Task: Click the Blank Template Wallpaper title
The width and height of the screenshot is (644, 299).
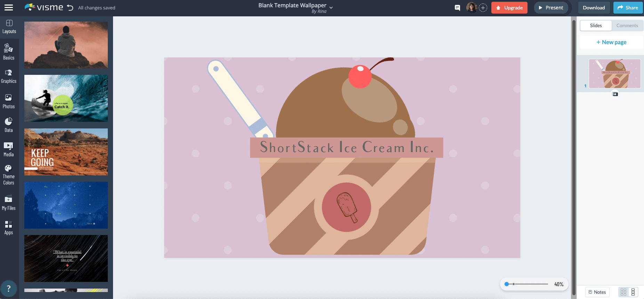Action: coord(292,5)
